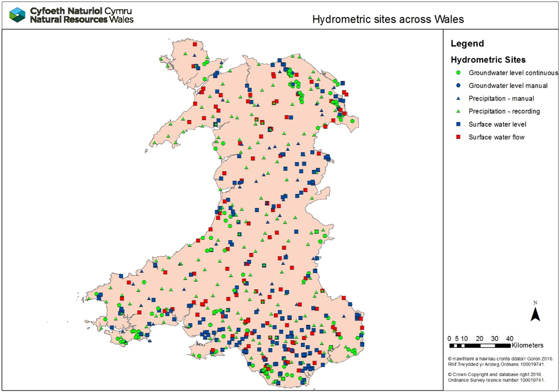Click the blue square legend symbol
Viewport: 560px width, 392px height.
[x=458, y=124]
